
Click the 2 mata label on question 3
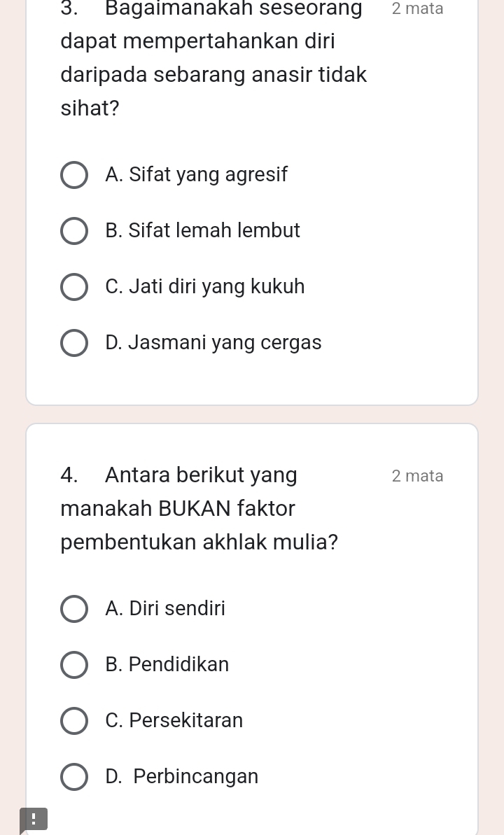[417, 8]
